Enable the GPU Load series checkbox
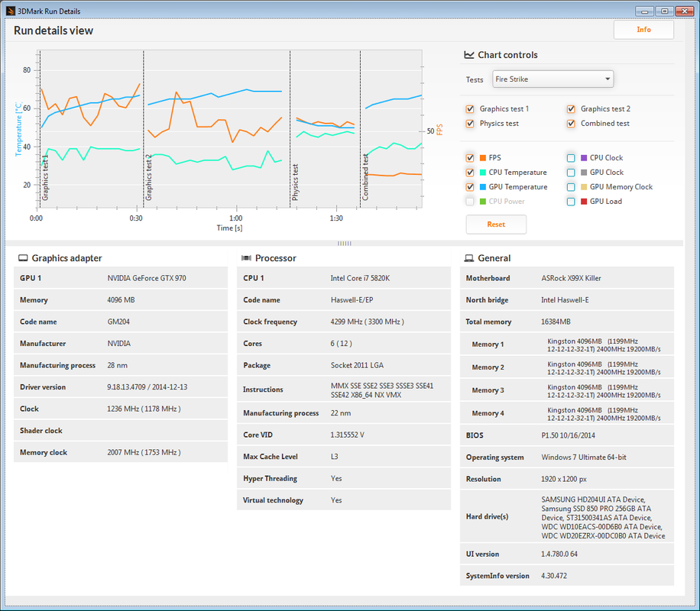The image size is (700, 611). pos(571,202)
